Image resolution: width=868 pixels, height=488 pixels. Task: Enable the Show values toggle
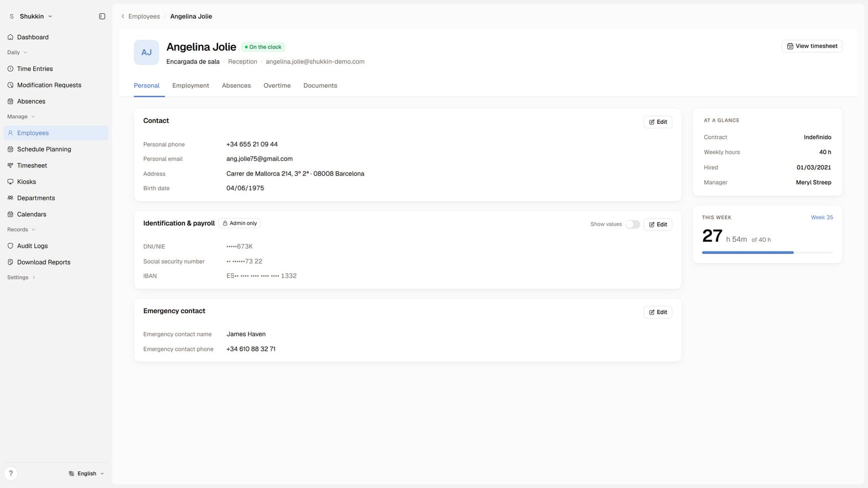[633, 224]
